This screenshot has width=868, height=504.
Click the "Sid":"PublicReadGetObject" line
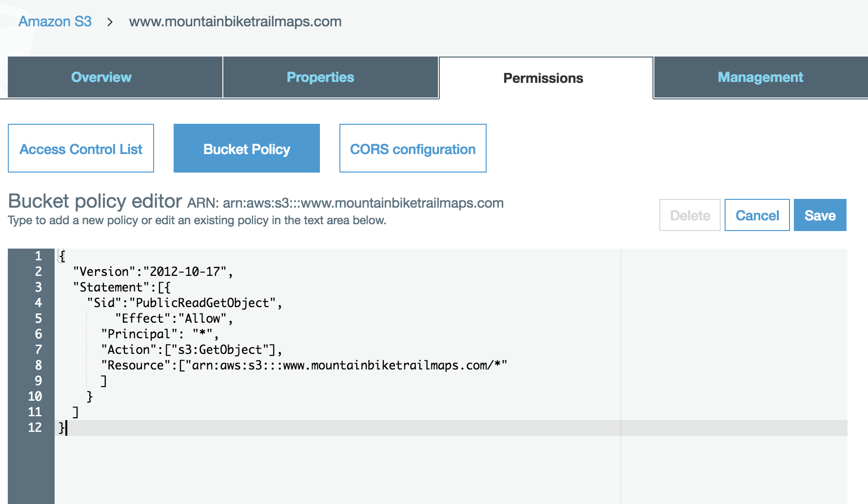(184, 303)
